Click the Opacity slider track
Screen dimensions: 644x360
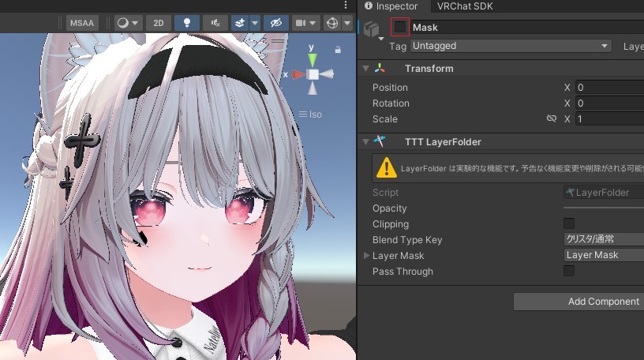tap(604, 208)
